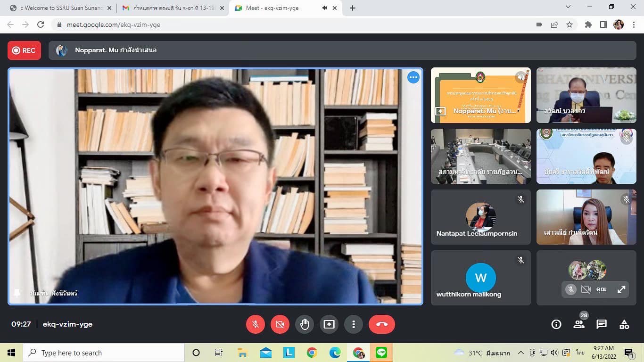Viewport: 644px width, 362px height.
Task: Toggle the camera on or off
Action: (x=280, y=324)
